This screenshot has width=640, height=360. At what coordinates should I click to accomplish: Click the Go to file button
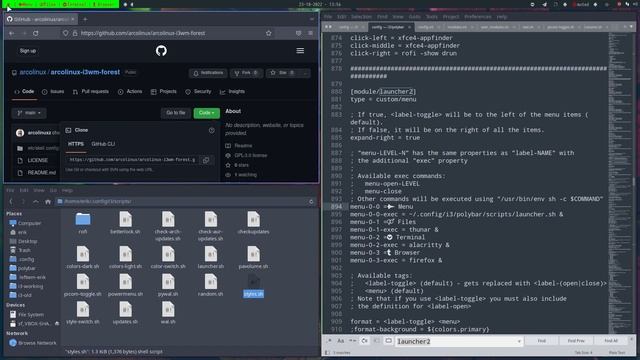point(176,113)
